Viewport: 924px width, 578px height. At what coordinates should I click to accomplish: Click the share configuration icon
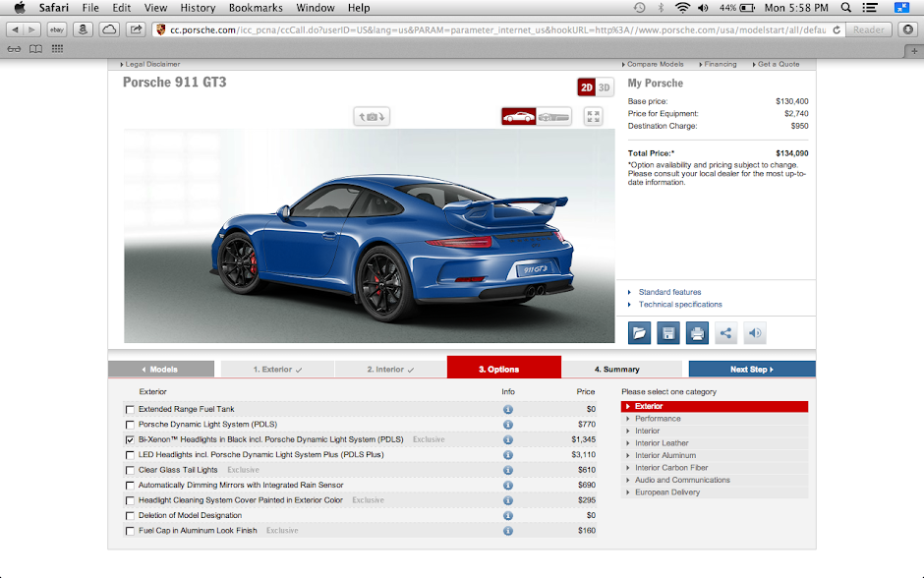[725, 332]
